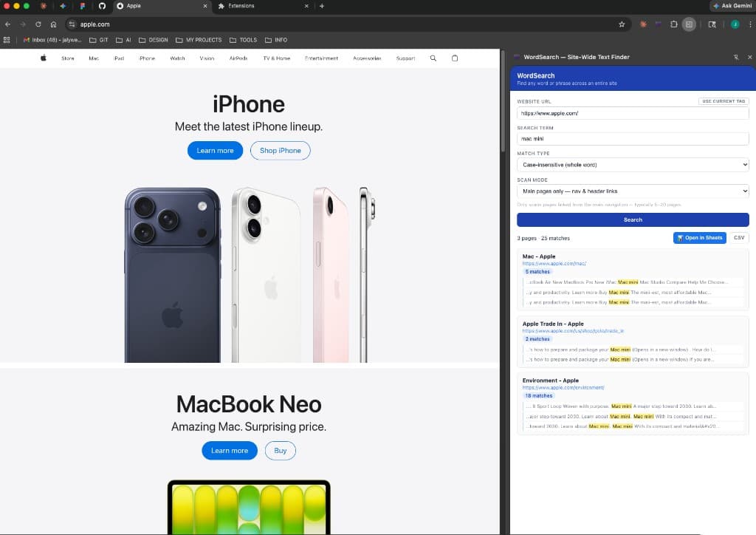Viewport: 756px width, 535px height.
Task: Select TV & Home in Apple's navigation
Action: point(276,58)
